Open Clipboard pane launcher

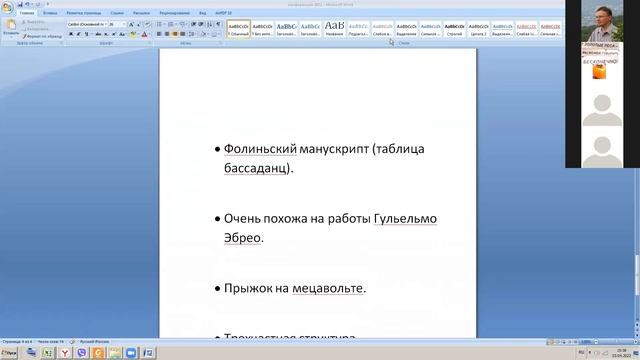pos(62,43)
